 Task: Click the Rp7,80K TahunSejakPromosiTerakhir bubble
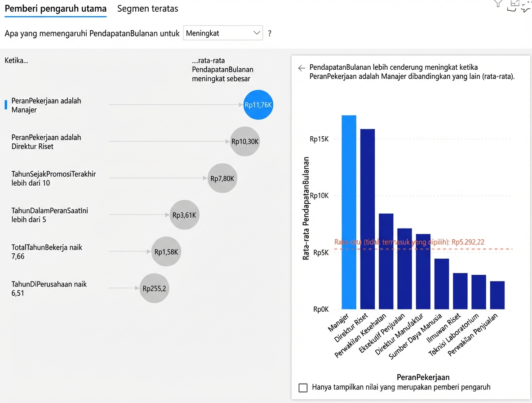point(222,178)
